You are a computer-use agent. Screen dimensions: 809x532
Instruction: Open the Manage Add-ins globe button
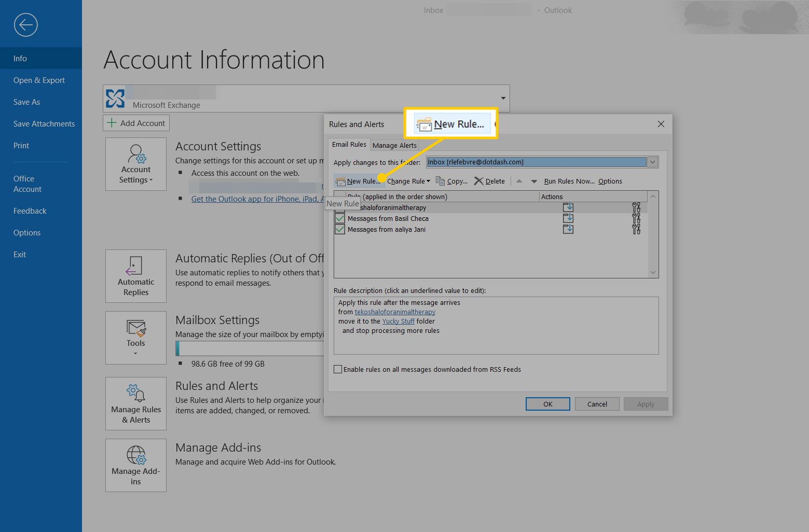pos(136,465)
